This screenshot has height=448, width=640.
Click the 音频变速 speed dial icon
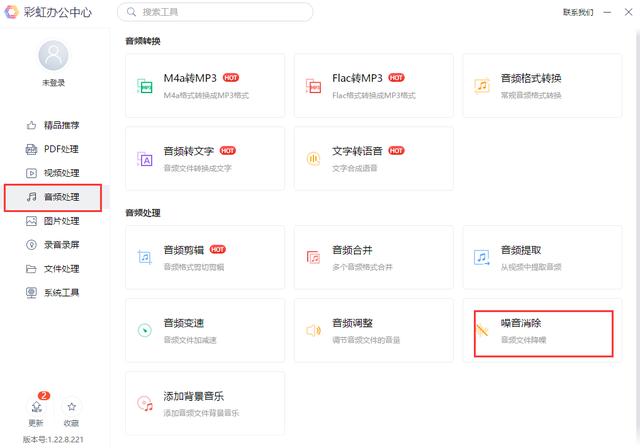tap(144, 330)
